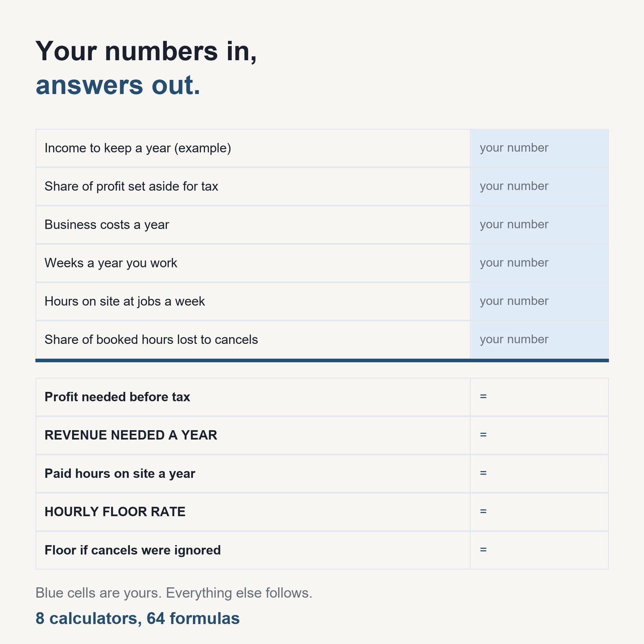
Task: Click the 'Paid hours on site' result cell
Action: coord(539,474)
